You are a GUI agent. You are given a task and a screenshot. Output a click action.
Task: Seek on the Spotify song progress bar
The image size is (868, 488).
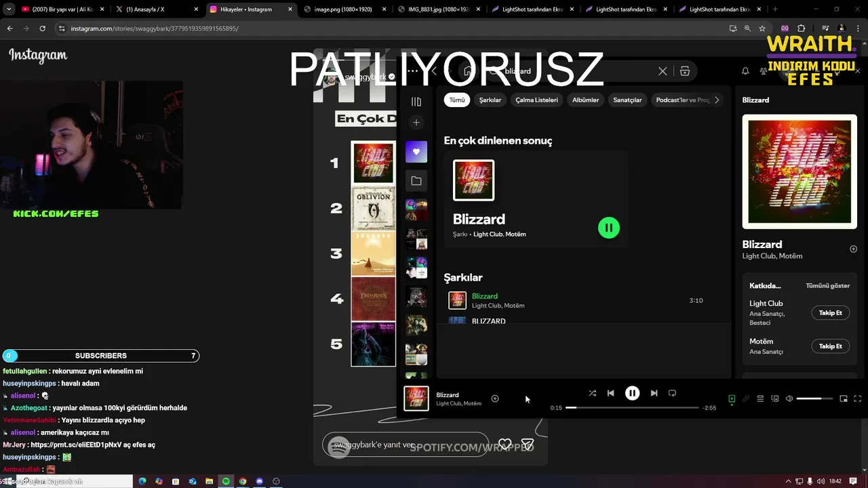point(632,408)
